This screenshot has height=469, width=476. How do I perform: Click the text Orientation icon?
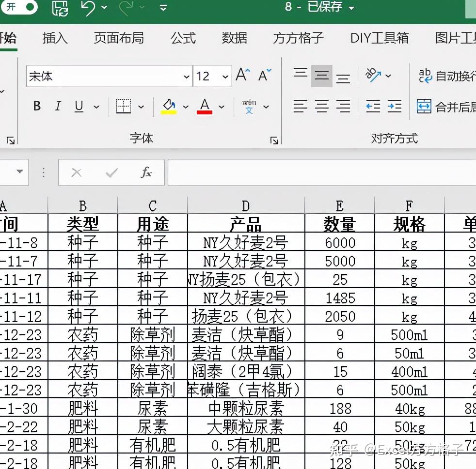tap(373, 75)
